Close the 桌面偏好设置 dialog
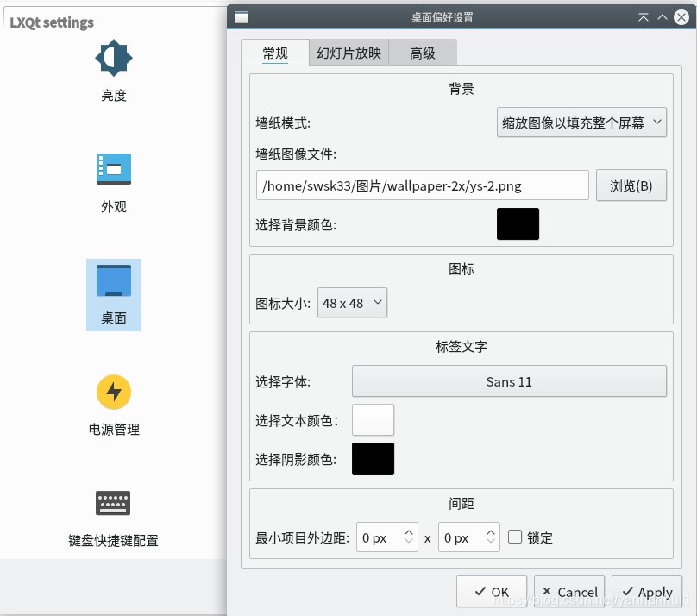697x616 pixels. (x=681, y=17)
